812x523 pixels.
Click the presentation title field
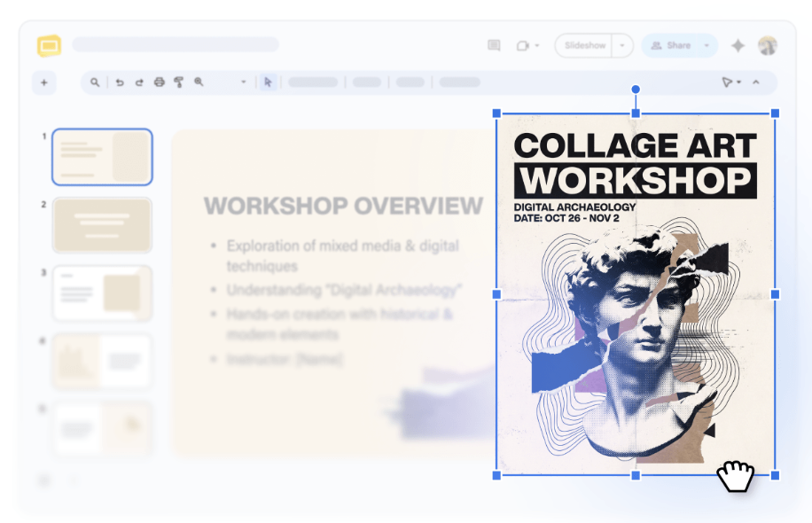point(176,44)
